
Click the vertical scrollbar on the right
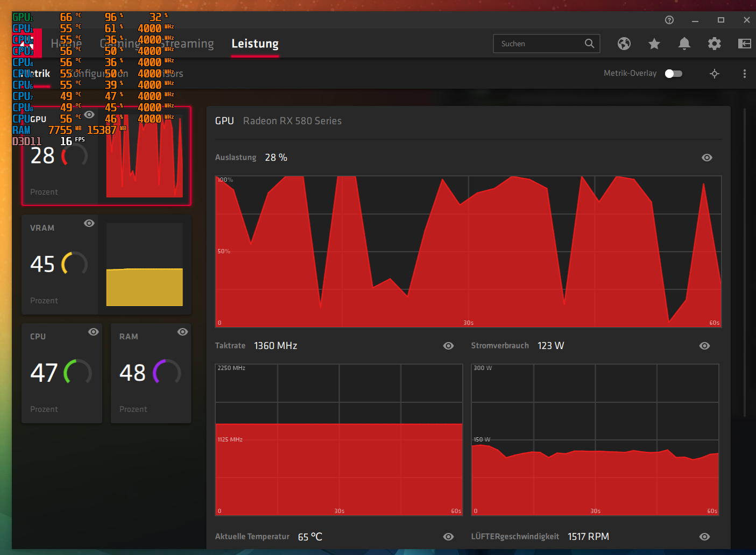[x=745, y=262]
